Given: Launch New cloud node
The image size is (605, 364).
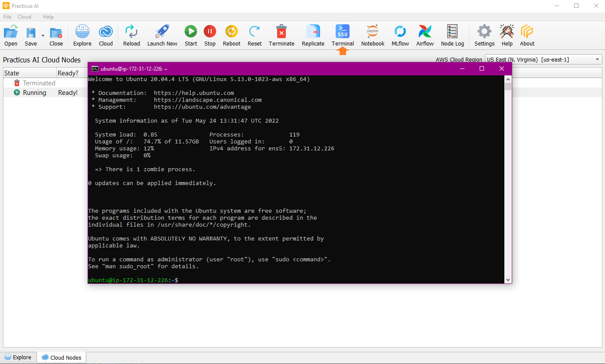Looking at the screenshot, I should (x=162, y=35).
